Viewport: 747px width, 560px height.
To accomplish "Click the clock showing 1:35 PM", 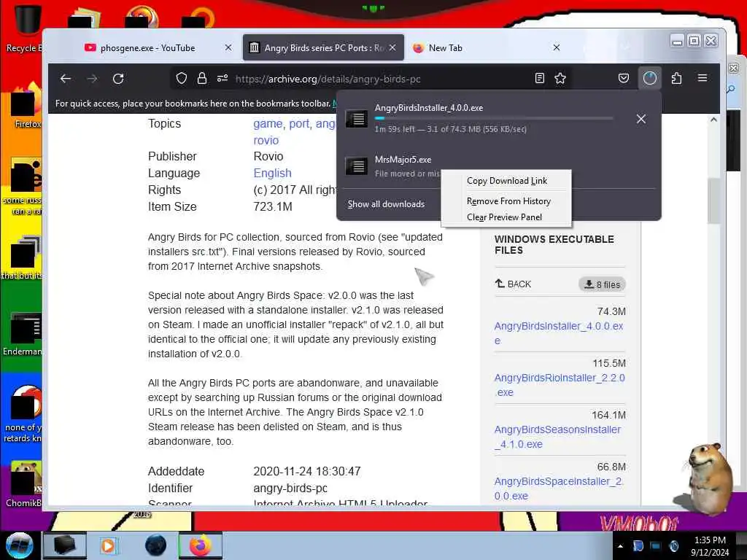I will 710,540.
